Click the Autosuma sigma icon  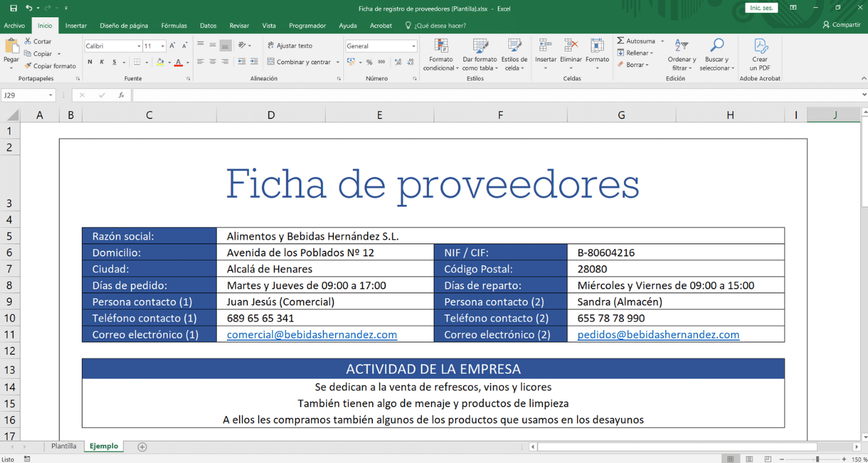point(621,41)
